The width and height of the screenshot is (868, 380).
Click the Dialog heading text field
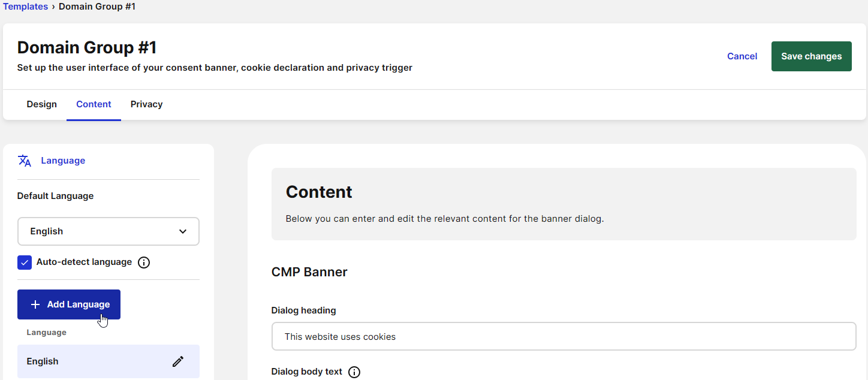564,336
